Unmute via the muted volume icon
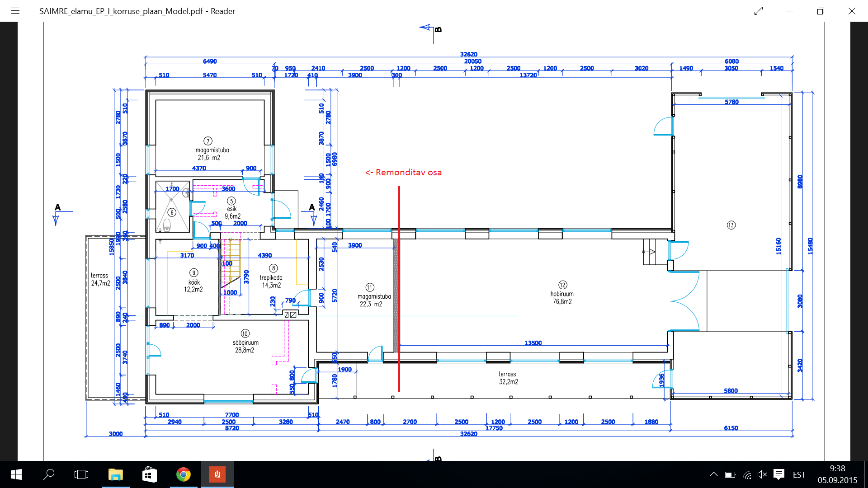The height and width of the screenshot is (488, 868). point(762,474)
